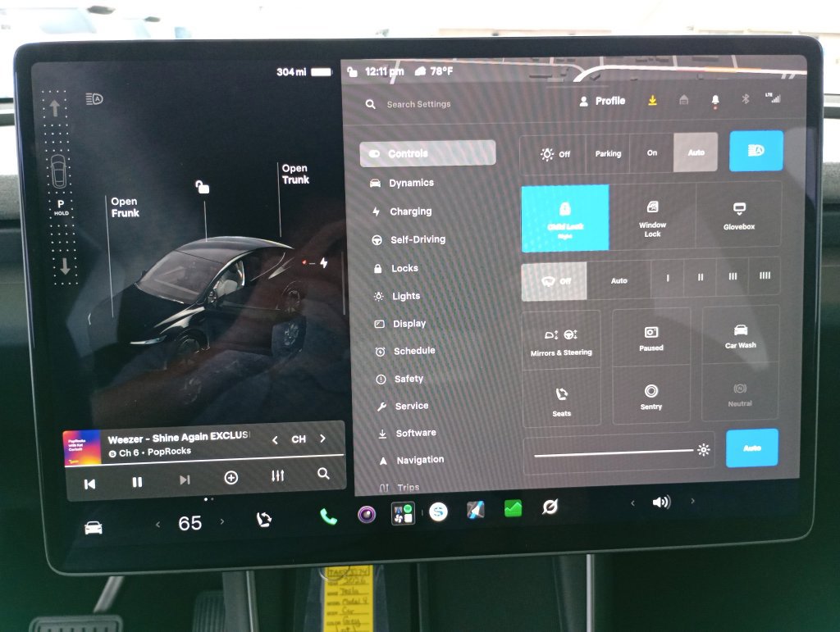Toggle Auto display brightness
Screen dimensions: 840x632
(x=752, y=448)
